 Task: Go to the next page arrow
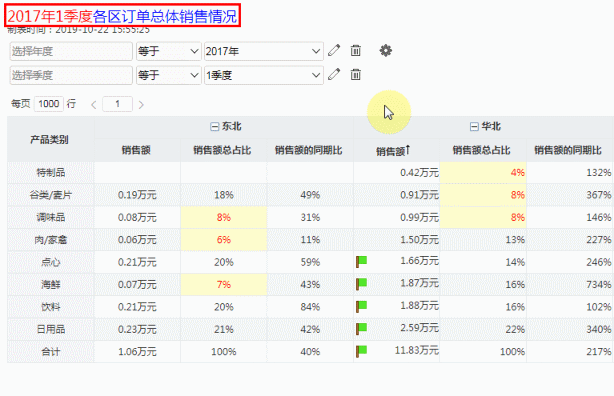(x=141, y=105)
